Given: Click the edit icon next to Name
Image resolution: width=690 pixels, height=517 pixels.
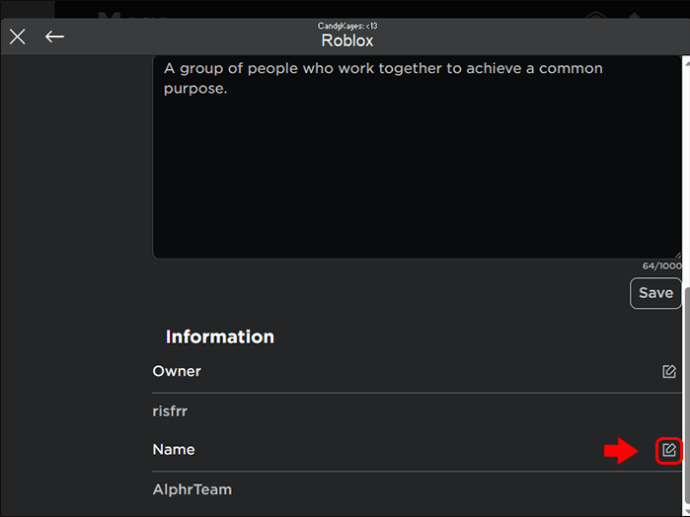Looking at the screenshot, I should [669, 450].
